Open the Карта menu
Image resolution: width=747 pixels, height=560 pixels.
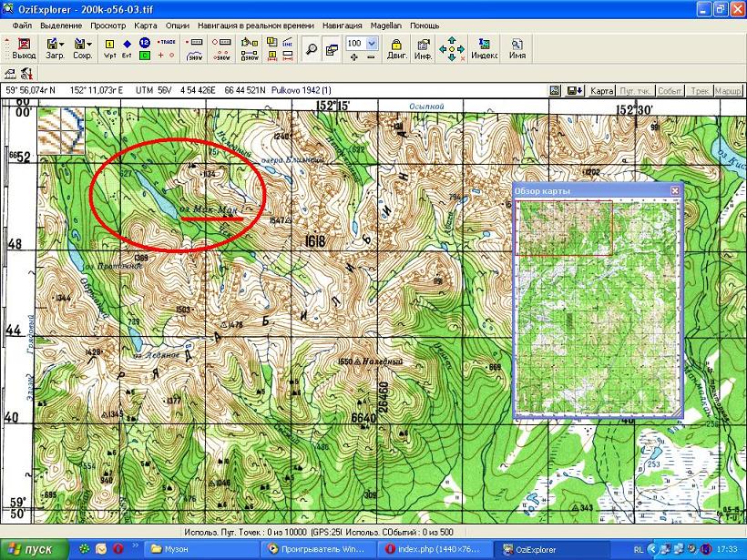coord(145,25)
